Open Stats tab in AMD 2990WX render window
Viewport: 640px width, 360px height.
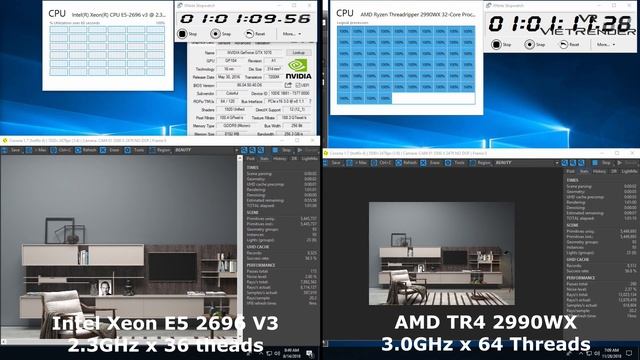pyautogui.click(x=584, y=171)
